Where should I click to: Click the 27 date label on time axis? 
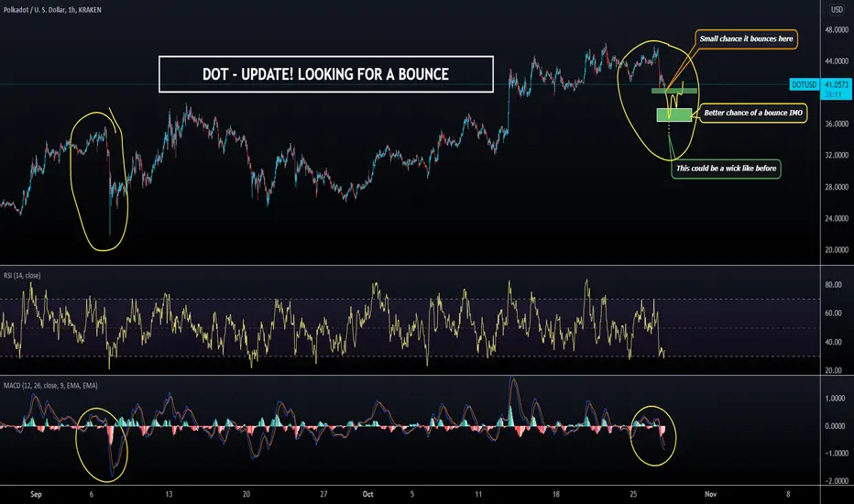323,495
